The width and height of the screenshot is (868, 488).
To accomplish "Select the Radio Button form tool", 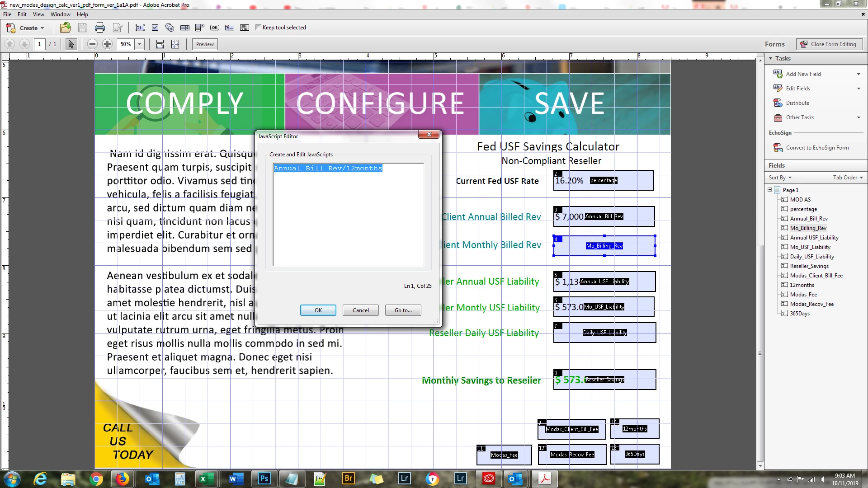I will (x=170, y=28).
